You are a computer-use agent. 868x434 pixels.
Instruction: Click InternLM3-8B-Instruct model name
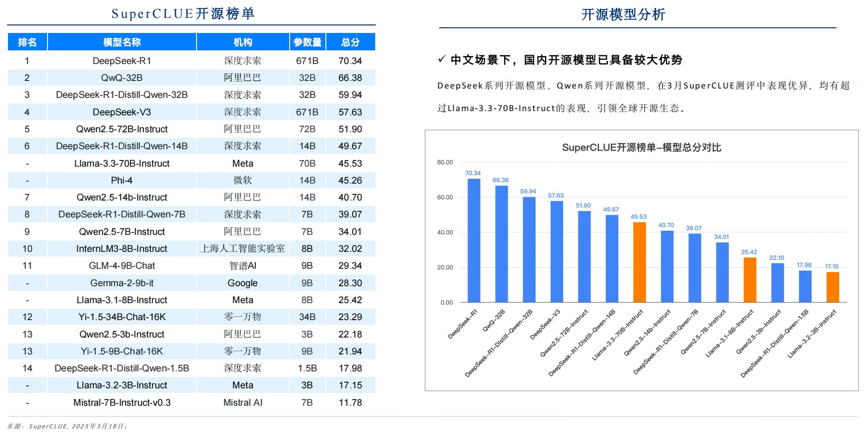point(122,249)
